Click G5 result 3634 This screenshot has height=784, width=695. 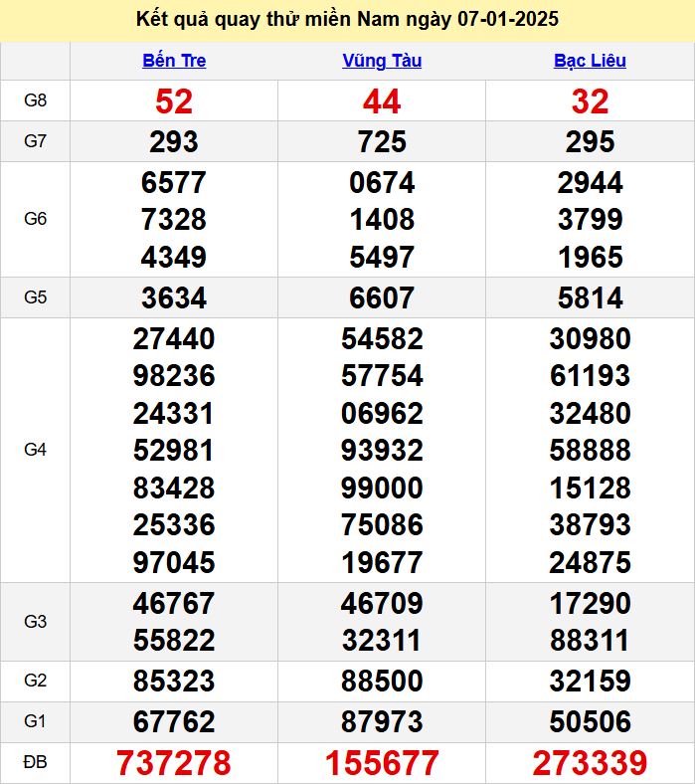click(x=174, y=298)
